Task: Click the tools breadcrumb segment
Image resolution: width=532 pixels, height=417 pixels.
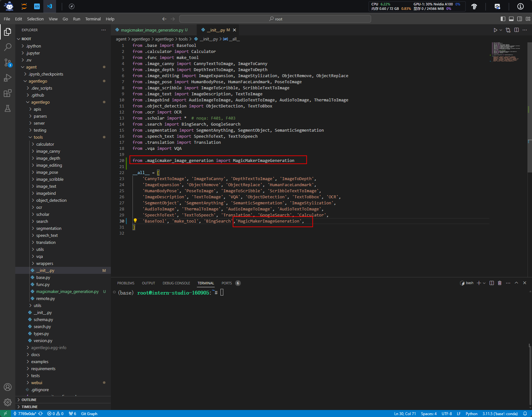Action: [183, 39]
